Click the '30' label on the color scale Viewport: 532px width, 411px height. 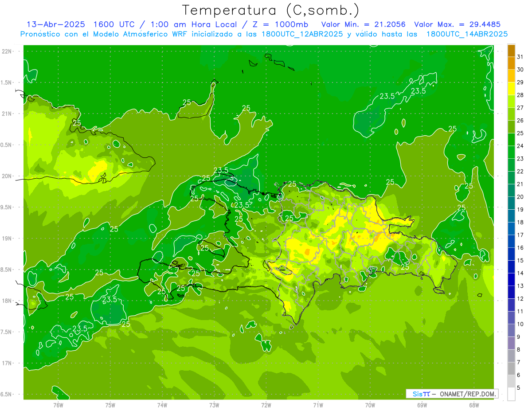tap(520, 70)
